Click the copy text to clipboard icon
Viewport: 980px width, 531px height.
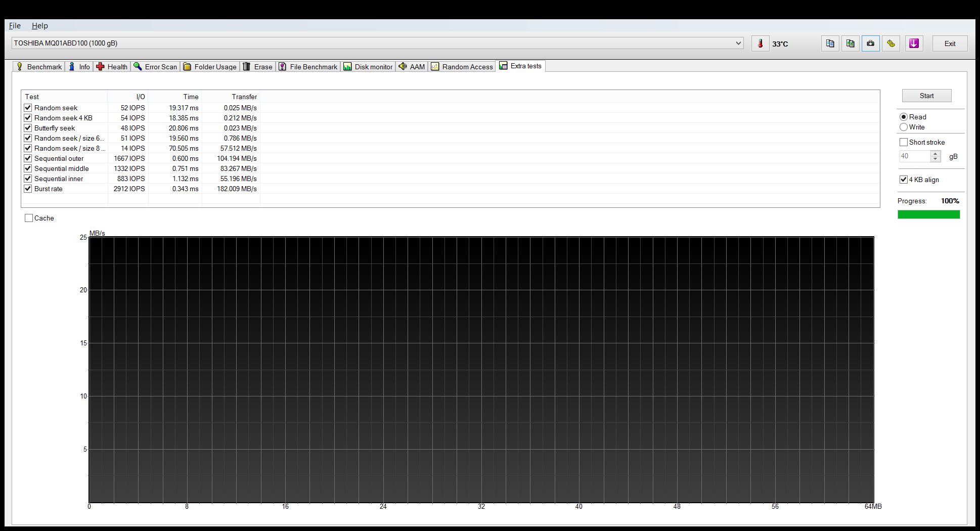click(830, 43)
